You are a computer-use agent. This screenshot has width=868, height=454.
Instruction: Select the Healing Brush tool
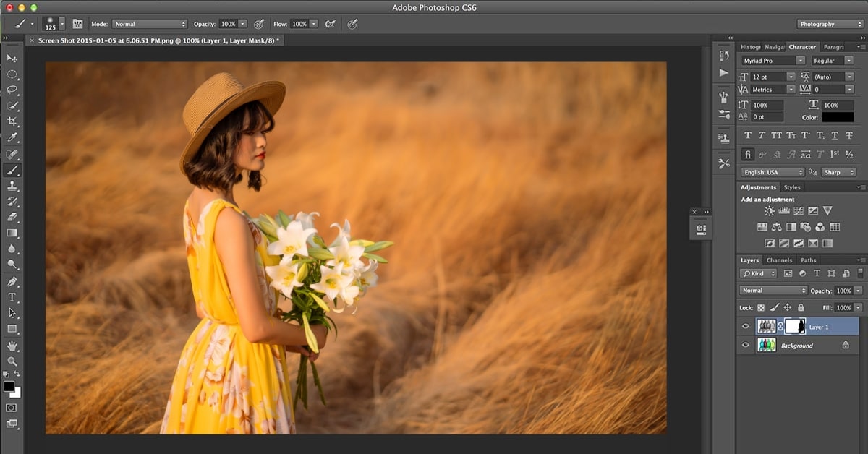pyautogui.click(x=12, y=155)
